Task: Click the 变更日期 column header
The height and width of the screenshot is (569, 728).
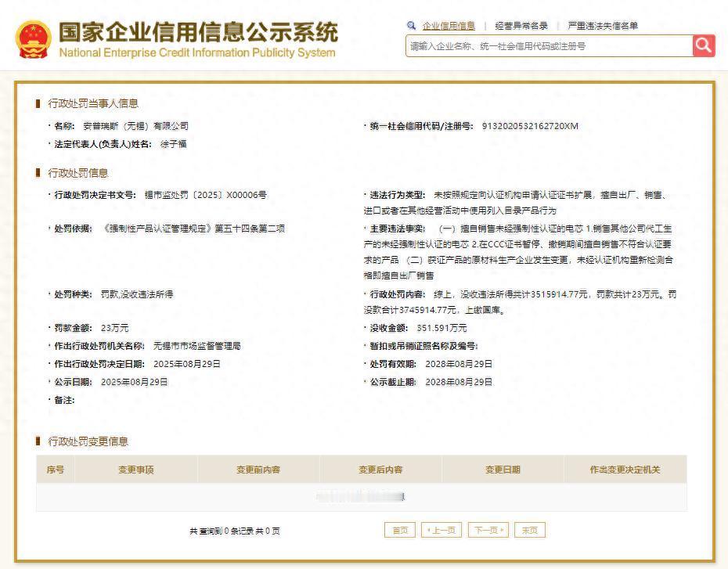Action: tap(503, 470)
